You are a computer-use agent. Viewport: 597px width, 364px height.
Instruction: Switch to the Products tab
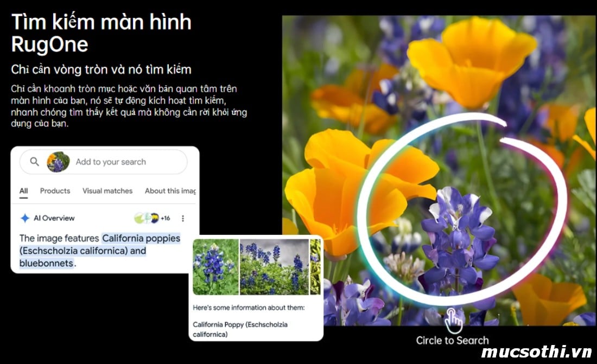pos(55,191)
